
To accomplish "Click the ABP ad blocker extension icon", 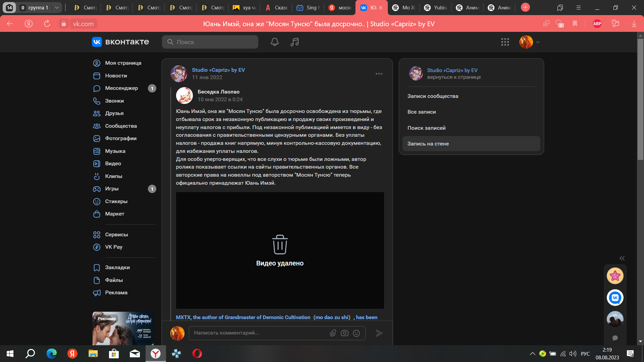I will pos(597,23).
